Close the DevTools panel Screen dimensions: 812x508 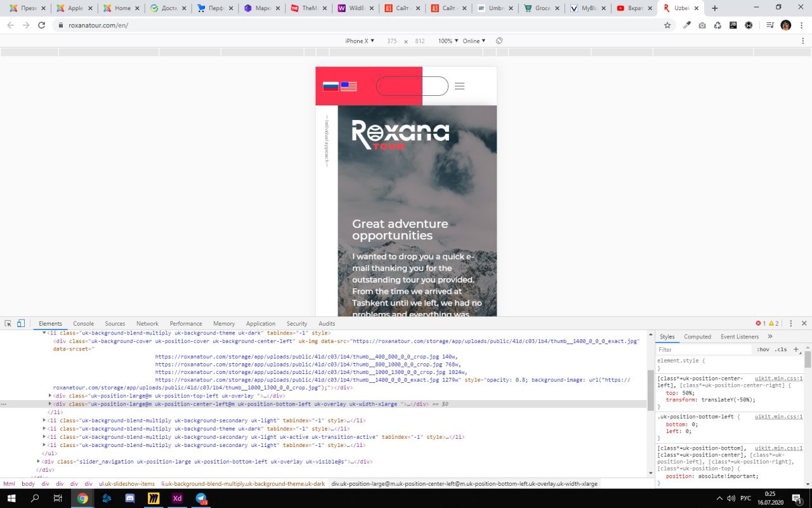coord(804,323)
